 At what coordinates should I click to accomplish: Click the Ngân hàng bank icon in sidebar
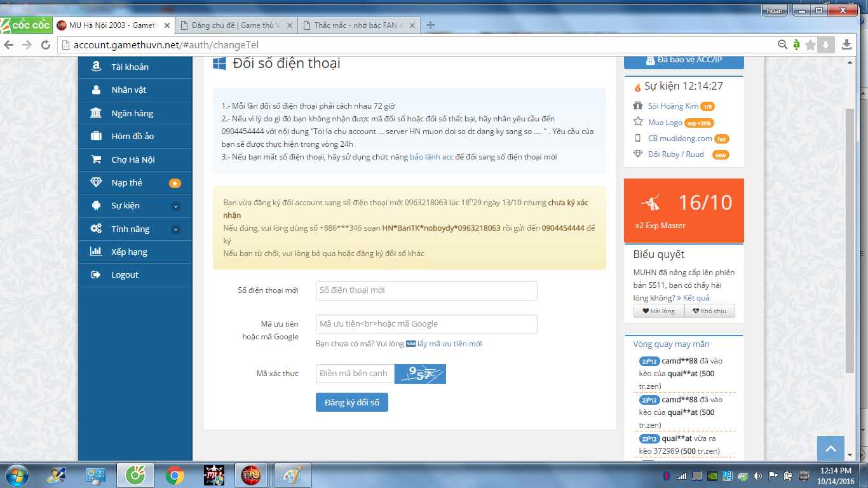click(x=96, y=113)
